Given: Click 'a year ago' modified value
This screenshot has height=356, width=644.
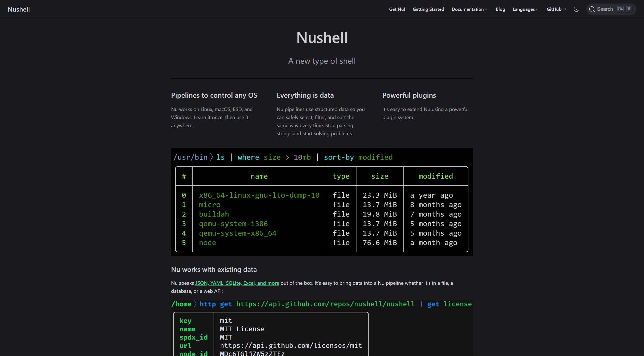Looking at the screenshot, I should tap(431, 195).
